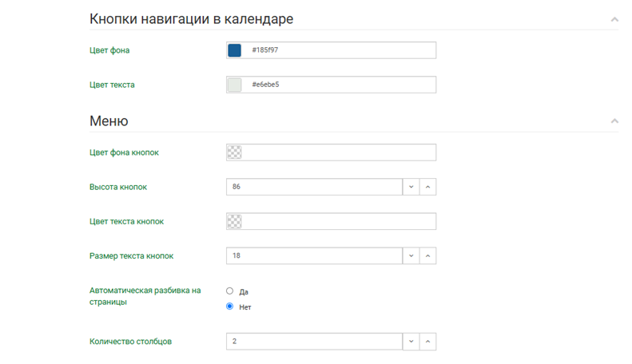Focus the Высота кнопок number field
The width and height of the screenshot is (632, 364).
coord(314,187)
